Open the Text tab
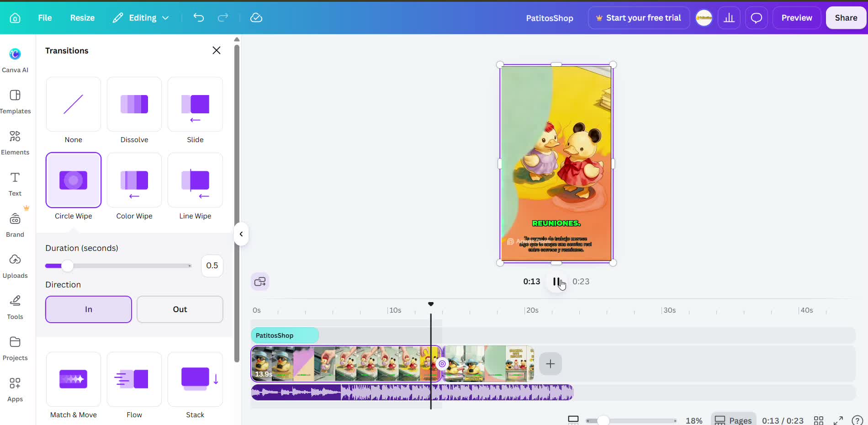Image resolution: width=868 pixels, height=425 pixels. 15,184
